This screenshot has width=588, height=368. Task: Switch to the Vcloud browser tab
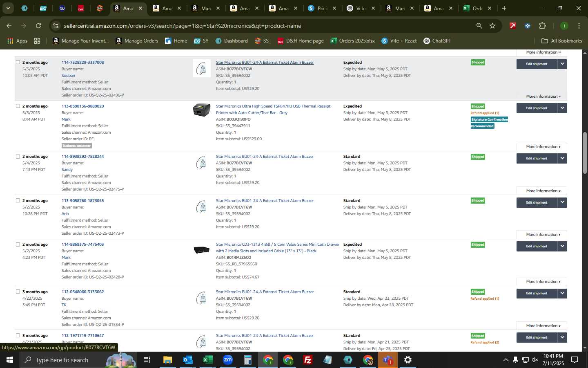pyautogui.click(x=361, y=8)
